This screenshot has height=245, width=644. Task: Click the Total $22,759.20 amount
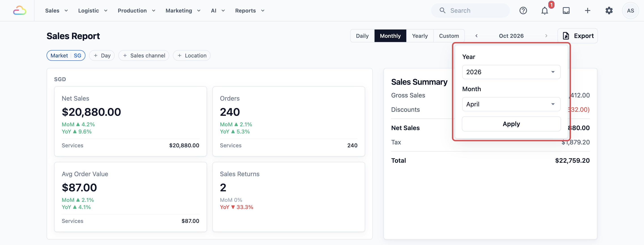point(572,161)
